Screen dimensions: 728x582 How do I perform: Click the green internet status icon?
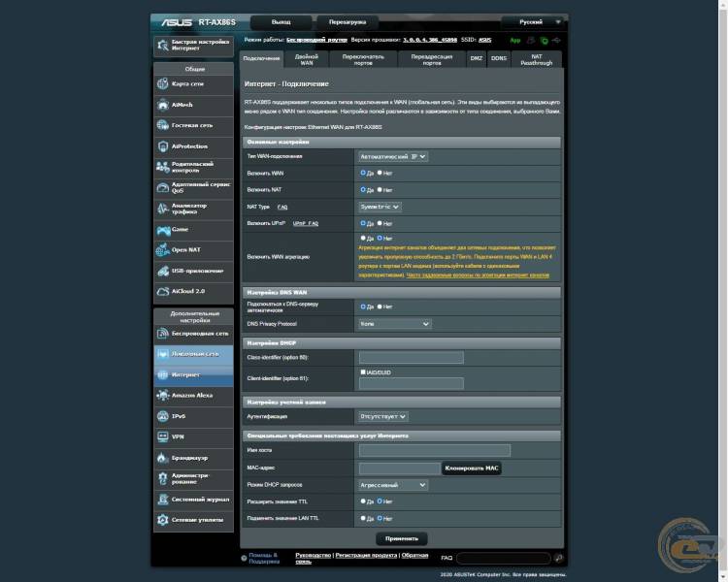[544, 41]
